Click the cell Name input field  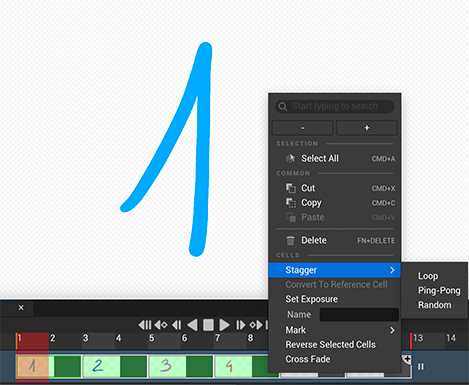point(359,315)
